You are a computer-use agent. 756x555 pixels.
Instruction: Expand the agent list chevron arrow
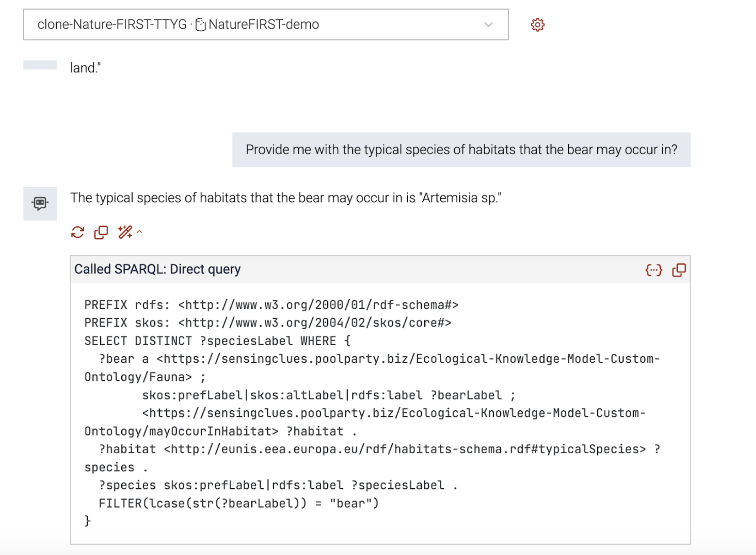[x=488, y=25]
